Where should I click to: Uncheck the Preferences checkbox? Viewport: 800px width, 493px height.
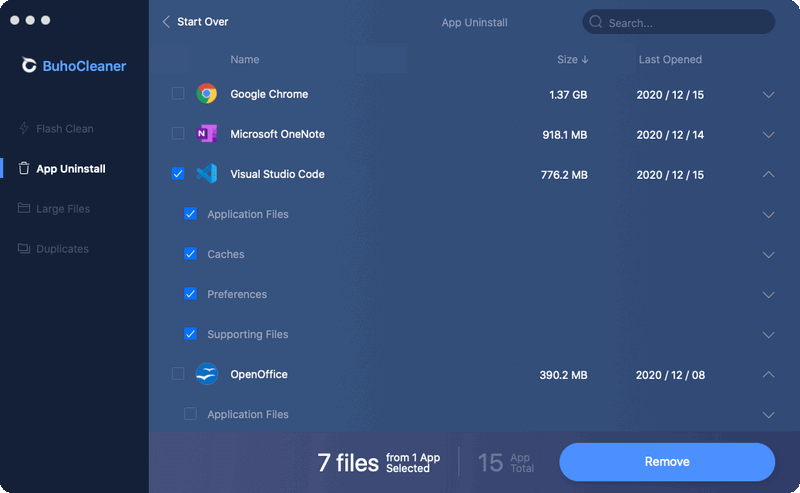[190, 293]
